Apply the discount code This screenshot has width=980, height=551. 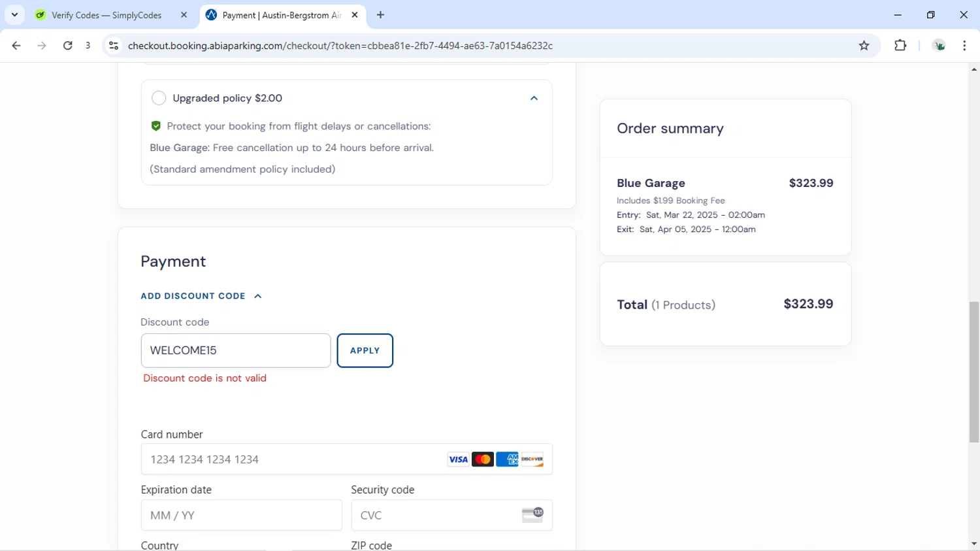pyautogui.click(x=365, y=350)
